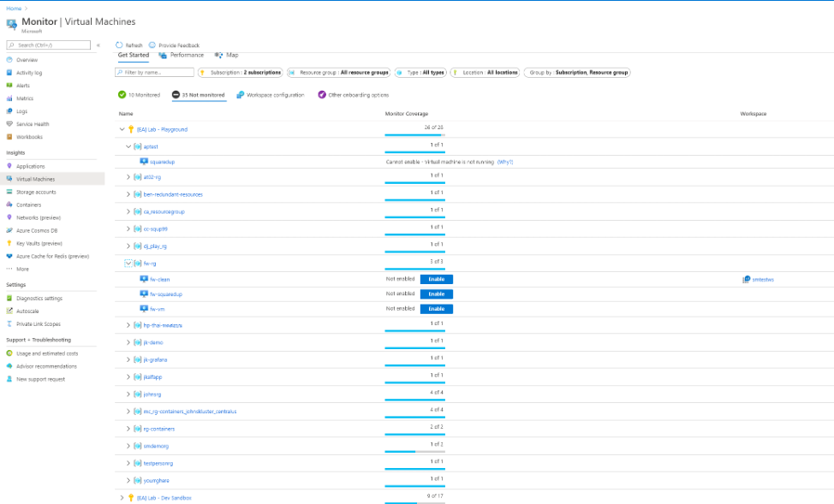The width and height of the screenshot is (834, 504).
Task: Click the Monitor Coverage column header
Action: 407,114
